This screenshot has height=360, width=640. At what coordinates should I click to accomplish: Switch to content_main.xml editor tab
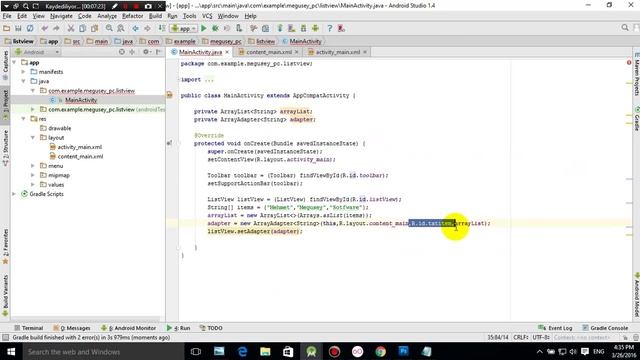tap(269, 52)
